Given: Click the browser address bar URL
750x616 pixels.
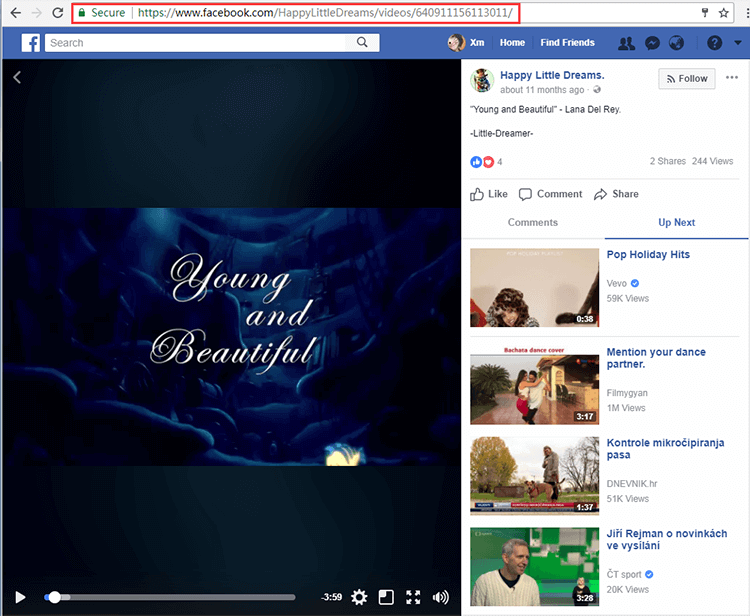Looking at the screenshot, I should (x=325, y=13).
